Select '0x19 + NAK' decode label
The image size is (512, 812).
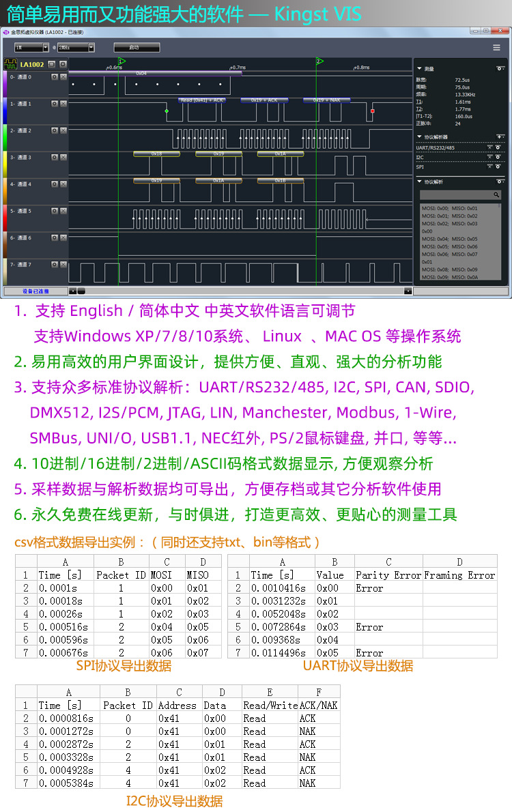click(x=327, y=100)
